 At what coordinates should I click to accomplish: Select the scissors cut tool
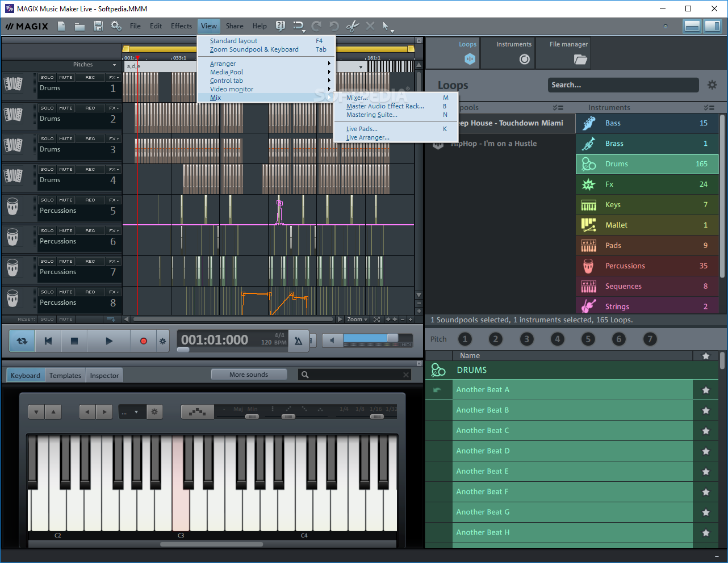pos(352,26)
